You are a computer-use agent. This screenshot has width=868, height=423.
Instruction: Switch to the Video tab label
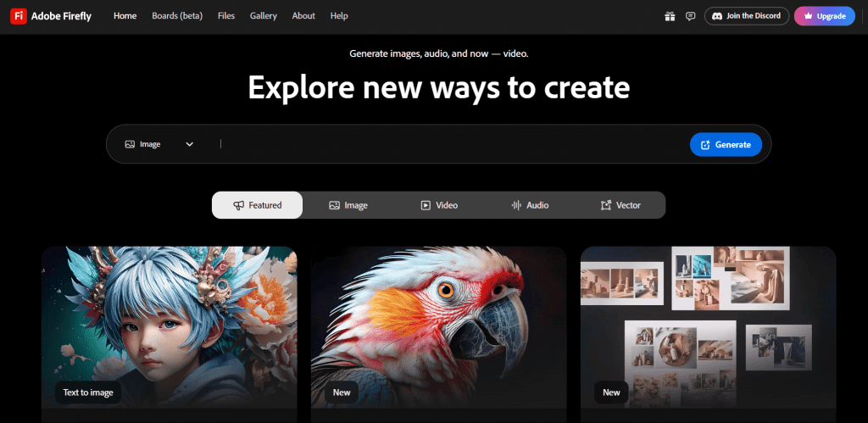pyautogui.click(x=447, y=205)
